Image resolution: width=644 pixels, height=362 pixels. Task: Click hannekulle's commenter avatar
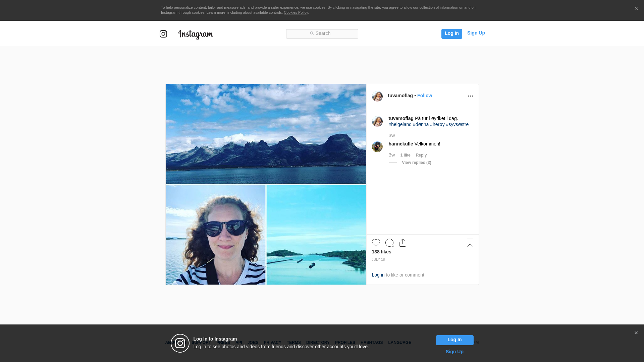(x=377, y=147)
